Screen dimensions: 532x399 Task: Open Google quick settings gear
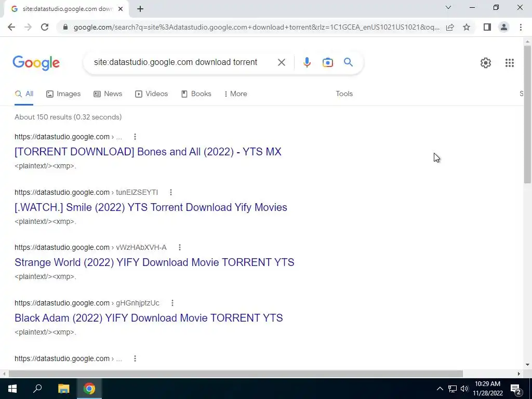tap(486, 63)
